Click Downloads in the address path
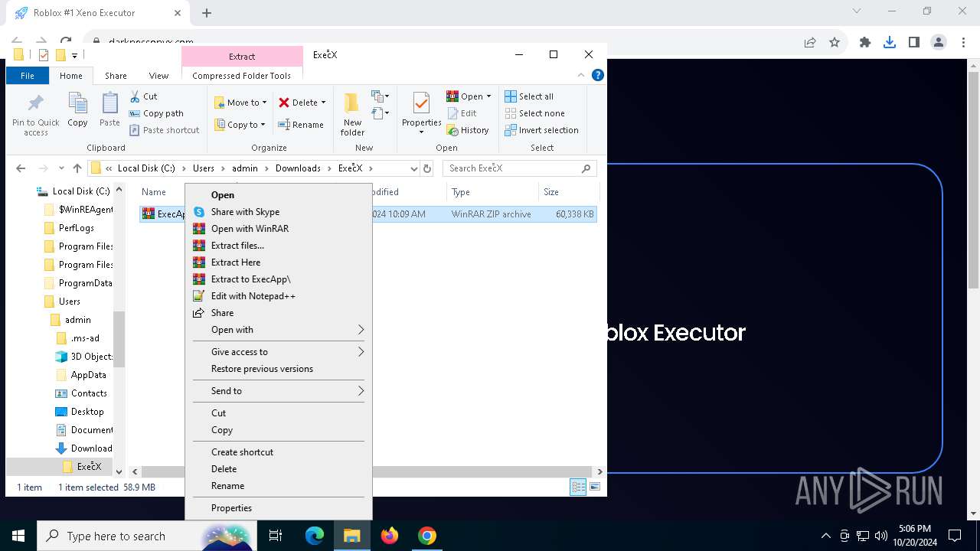The height and width of the screenshot is (551, 980). pos(298,168)
